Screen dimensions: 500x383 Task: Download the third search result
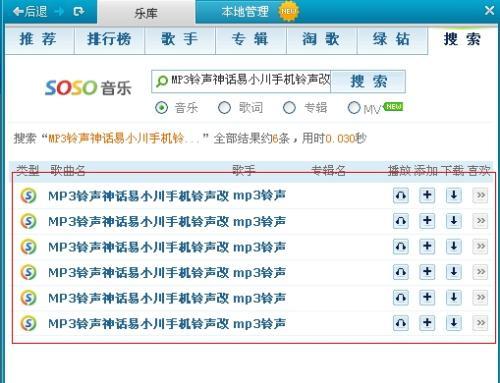pyautogui.click(x=454, y=246)
